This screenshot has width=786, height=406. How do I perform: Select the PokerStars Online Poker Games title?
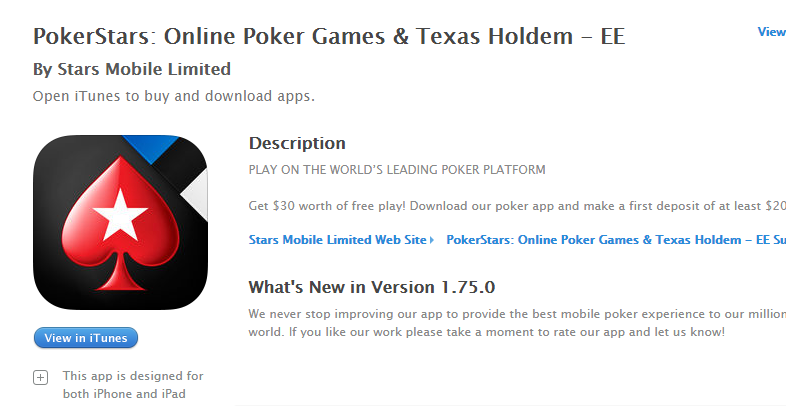tap(329, 36)
